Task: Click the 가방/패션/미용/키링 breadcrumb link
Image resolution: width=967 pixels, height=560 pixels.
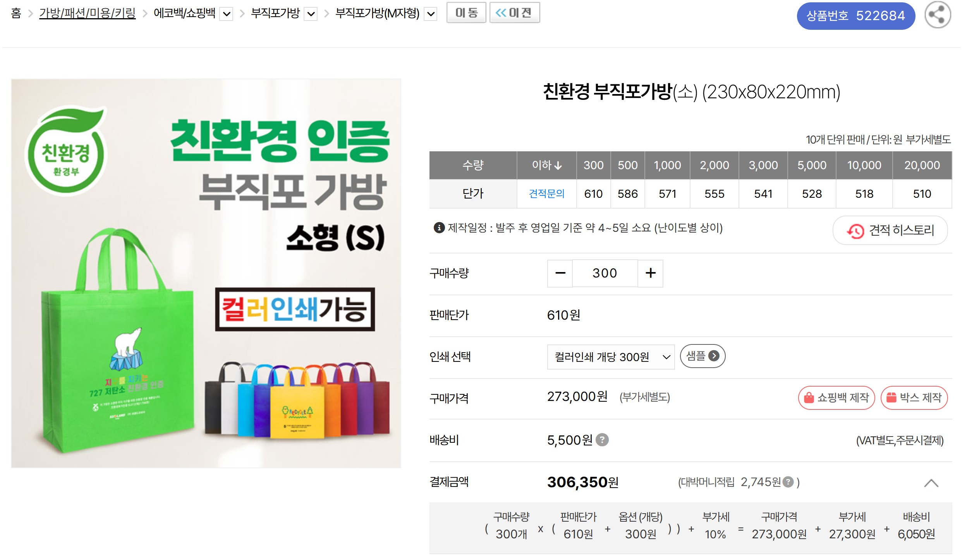Action: click(87, 14)
